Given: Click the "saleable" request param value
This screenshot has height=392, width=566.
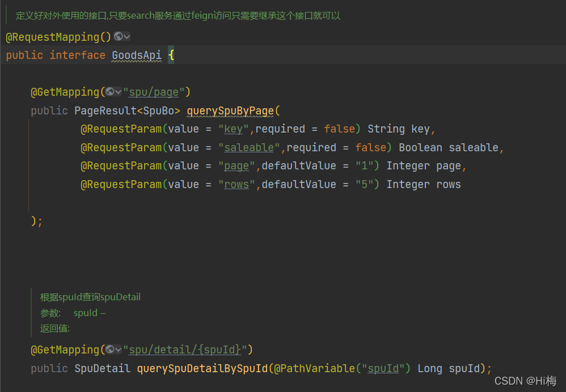Looking at the screenshot, I should (249, 148).
